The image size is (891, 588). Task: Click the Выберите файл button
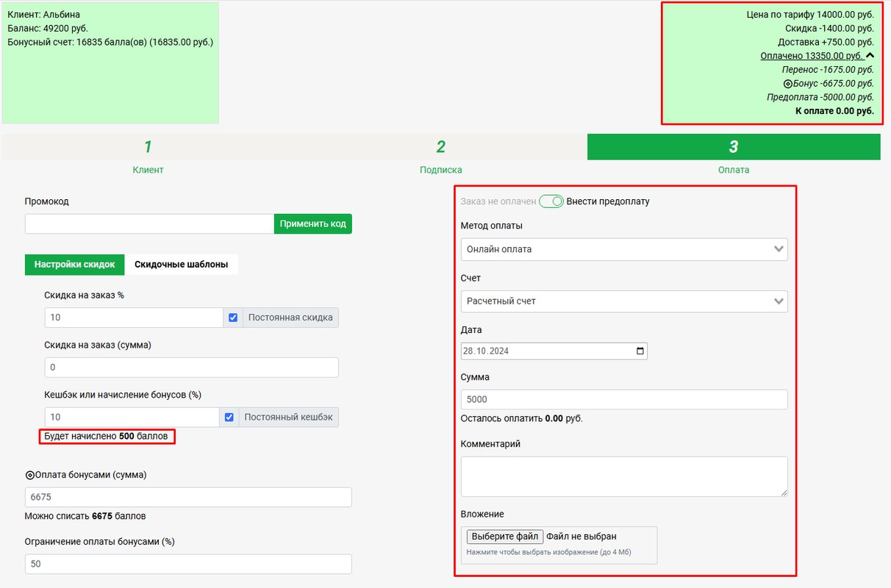click(504, 537)
